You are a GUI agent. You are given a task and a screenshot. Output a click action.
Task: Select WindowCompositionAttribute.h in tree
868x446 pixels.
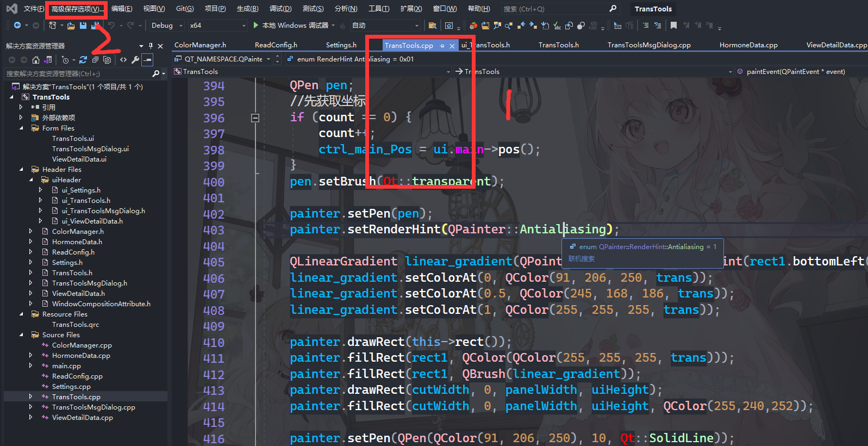(x=101, y=304)
